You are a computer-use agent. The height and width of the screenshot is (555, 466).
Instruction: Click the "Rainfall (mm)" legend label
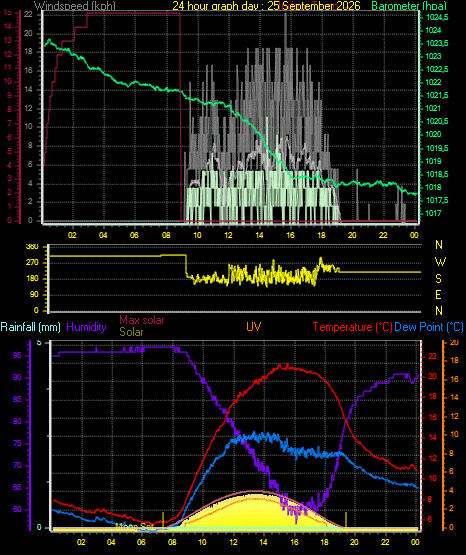tap(30, 327)
